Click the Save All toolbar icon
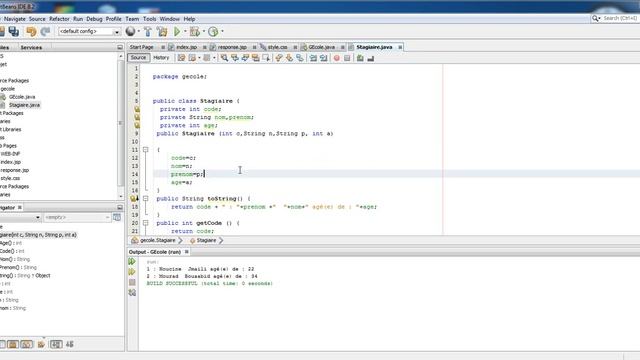The height and width of the screenshot is (360, 640). point(13,31)
